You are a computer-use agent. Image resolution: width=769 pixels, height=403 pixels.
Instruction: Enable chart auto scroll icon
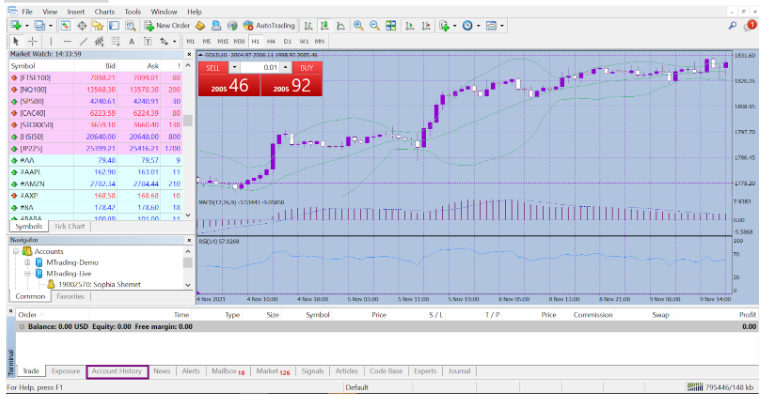[410, 25]
